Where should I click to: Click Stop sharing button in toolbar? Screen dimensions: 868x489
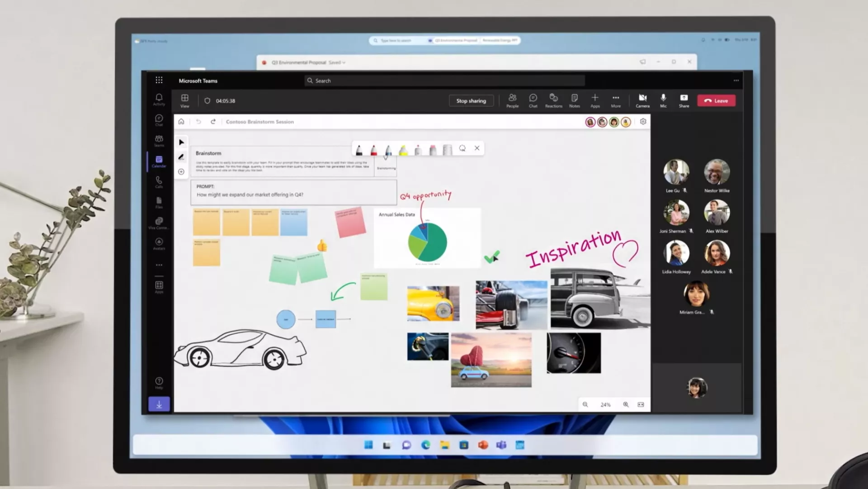pos(472,100)
